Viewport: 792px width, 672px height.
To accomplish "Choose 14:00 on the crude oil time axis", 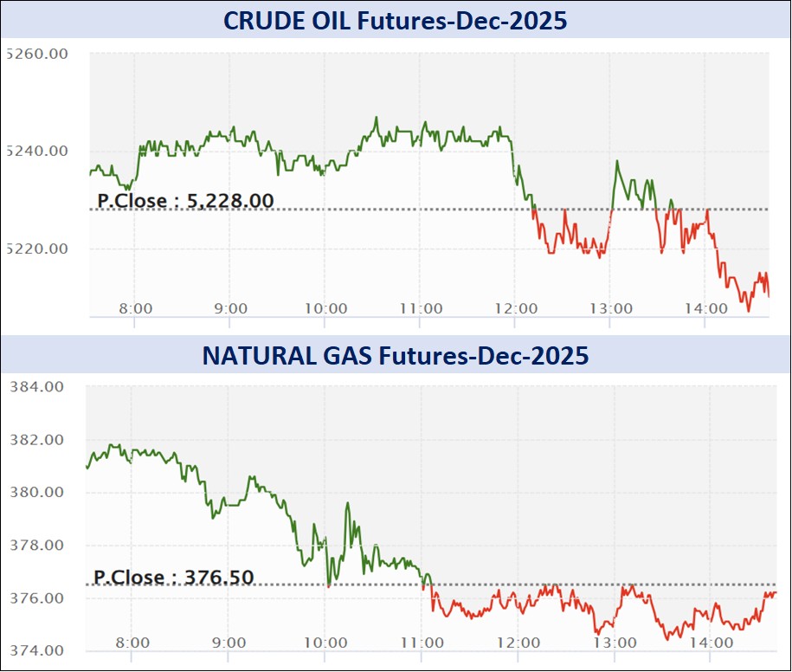I will [x=705, y=309].
